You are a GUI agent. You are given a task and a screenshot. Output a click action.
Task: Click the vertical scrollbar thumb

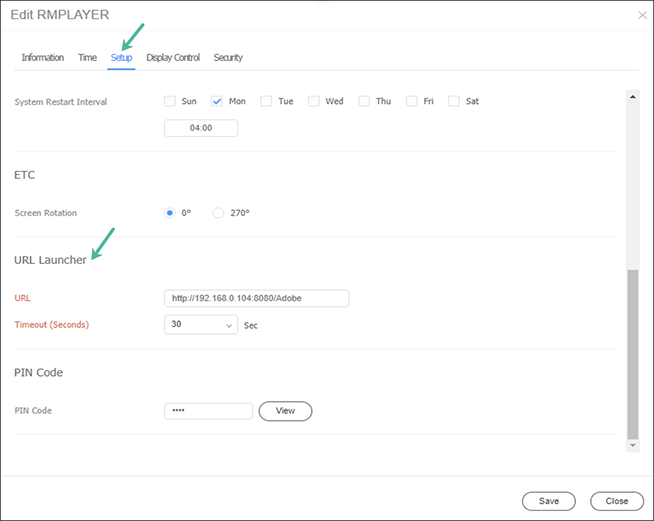[633, 355]
